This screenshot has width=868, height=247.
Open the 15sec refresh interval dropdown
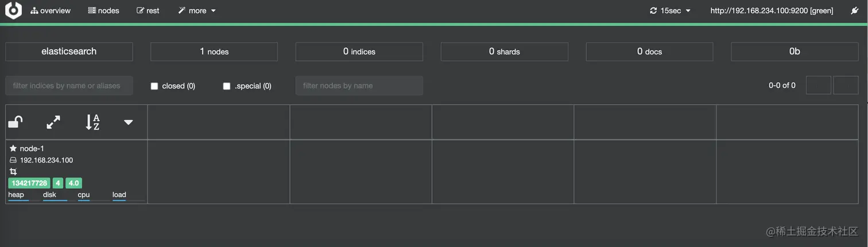[670, 10]
